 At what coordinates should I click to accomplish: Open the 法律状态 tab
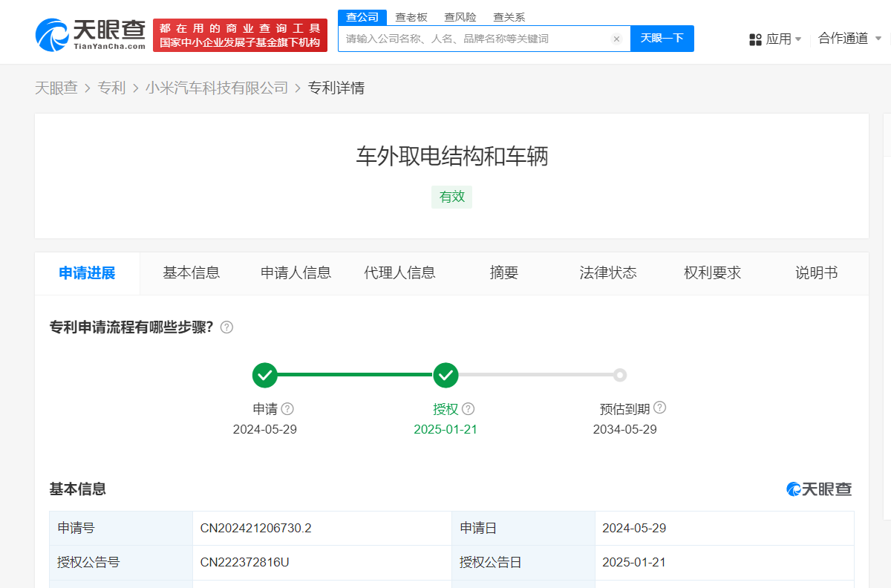tap(608, 273)
